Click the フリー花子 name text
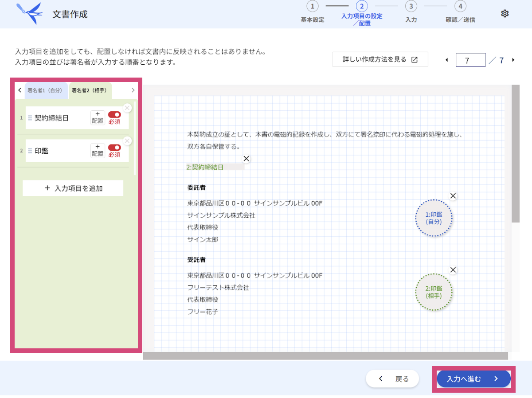This screenshot has width=532, height=398. (203, 312)
